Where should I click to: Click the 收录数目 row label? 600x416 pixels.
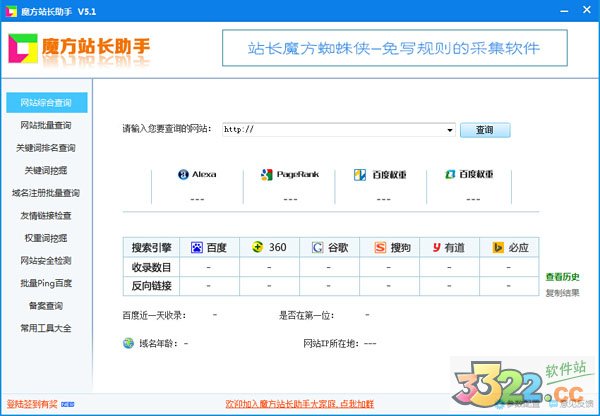151,267
